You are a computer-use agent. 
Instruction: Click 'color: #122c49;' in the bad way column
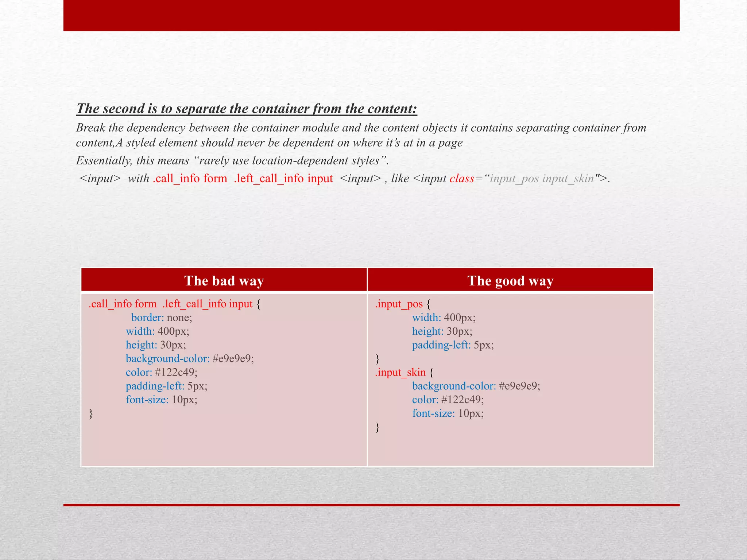[162, 372]
